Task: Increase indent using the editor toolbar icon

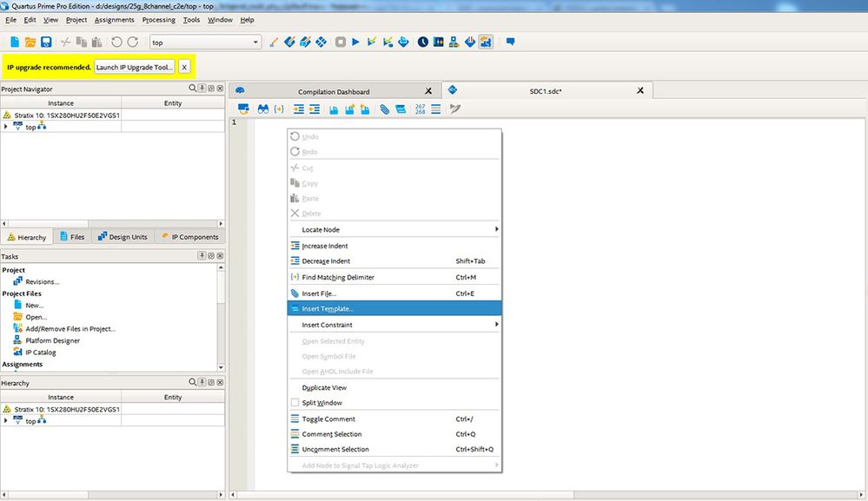Action: 298,109
